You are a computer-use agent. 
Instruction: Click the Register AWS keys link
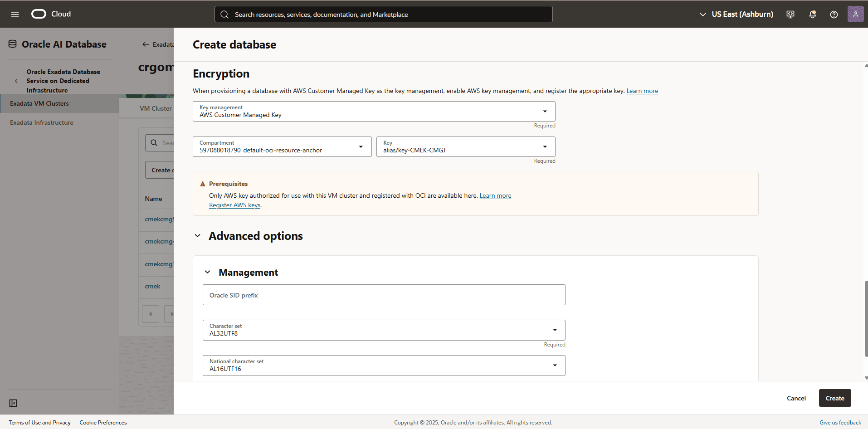tap(234, 205)
